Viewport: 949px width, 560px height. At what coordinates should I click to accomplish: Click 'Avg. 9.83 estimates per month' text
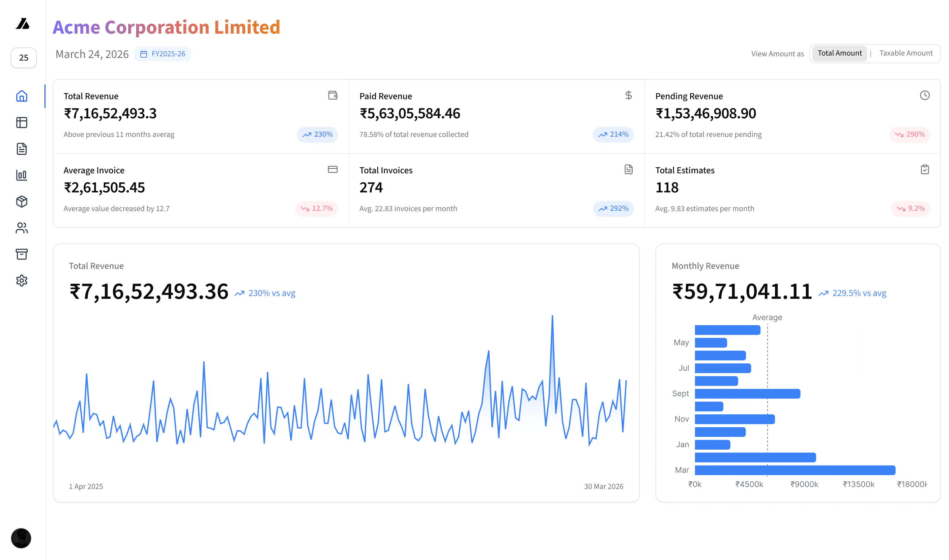(x=705, y=209)
